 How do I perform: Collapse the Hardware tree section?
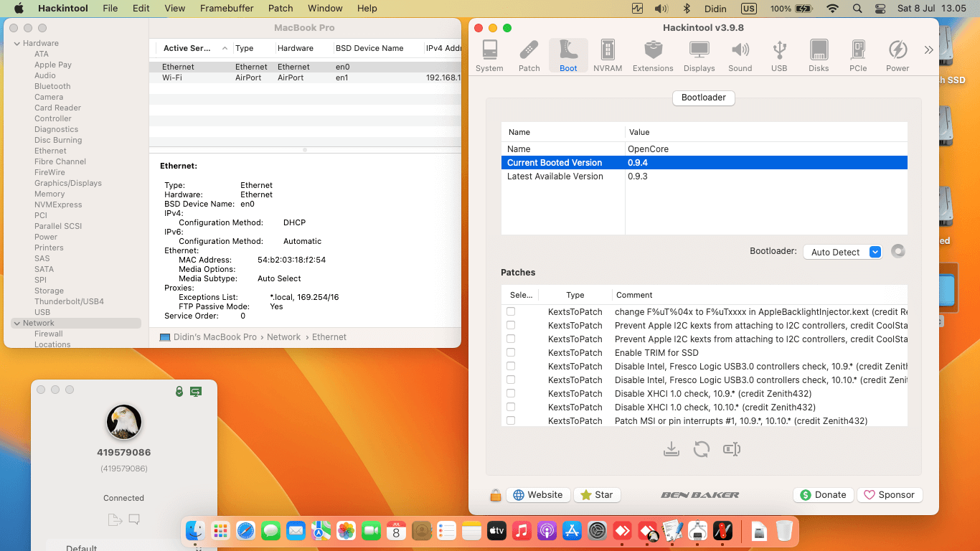click(17, 44)
